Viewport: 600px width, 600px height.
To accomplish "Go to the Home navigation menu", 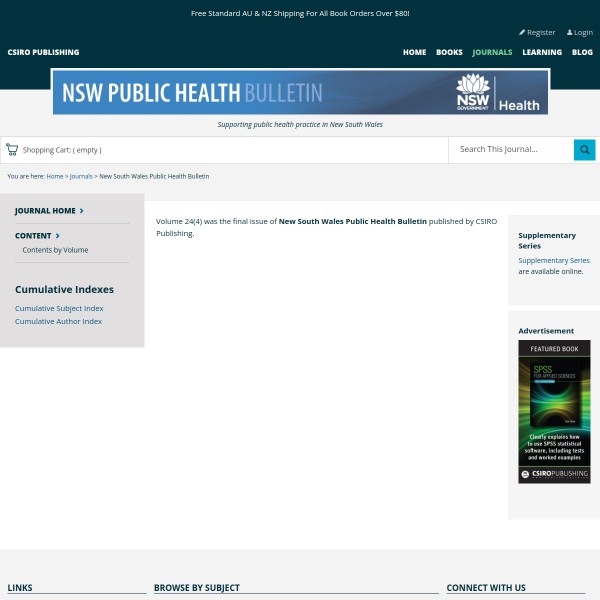I will (x=414, y=52).
